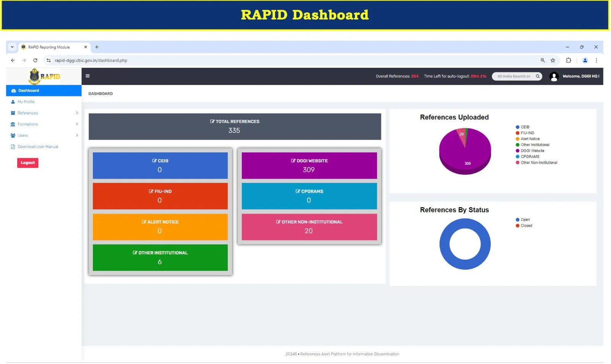Reload the page with refresh icon
This screenshot has width=611, height=364.
(35, 60)
